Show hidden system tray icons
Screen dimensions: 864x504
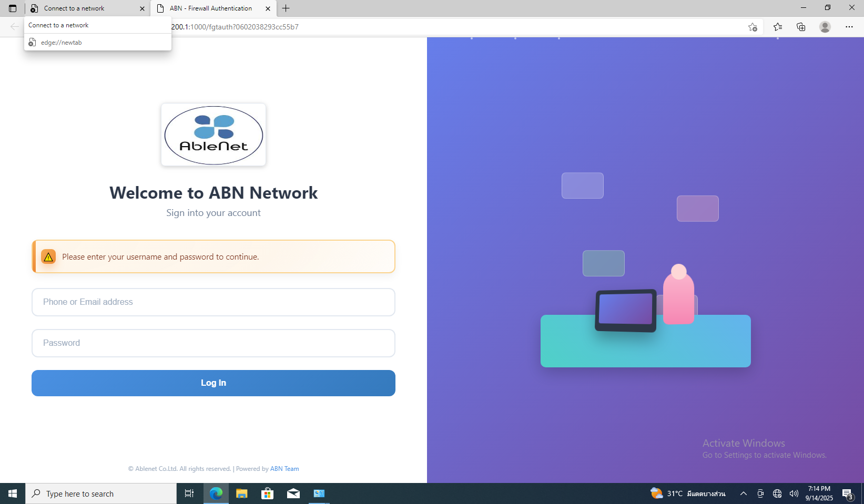pyautogui.click(x=744, y=493)
